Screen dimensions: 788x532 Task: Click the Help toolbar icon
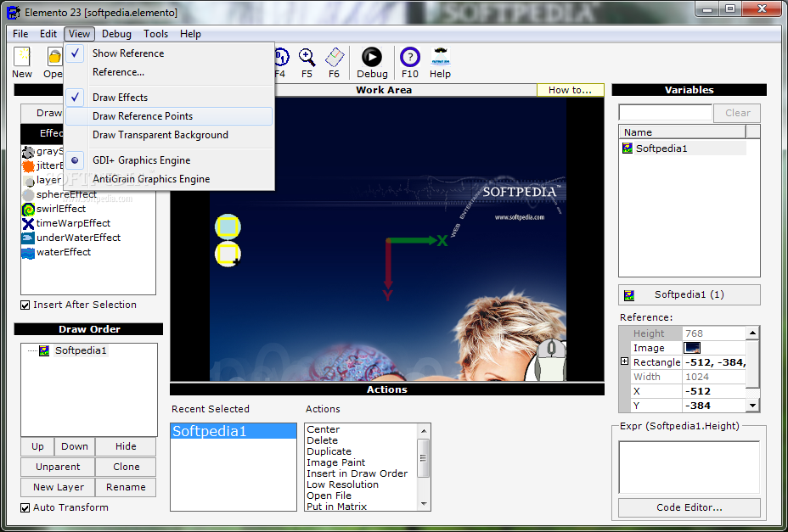(440, 57)
